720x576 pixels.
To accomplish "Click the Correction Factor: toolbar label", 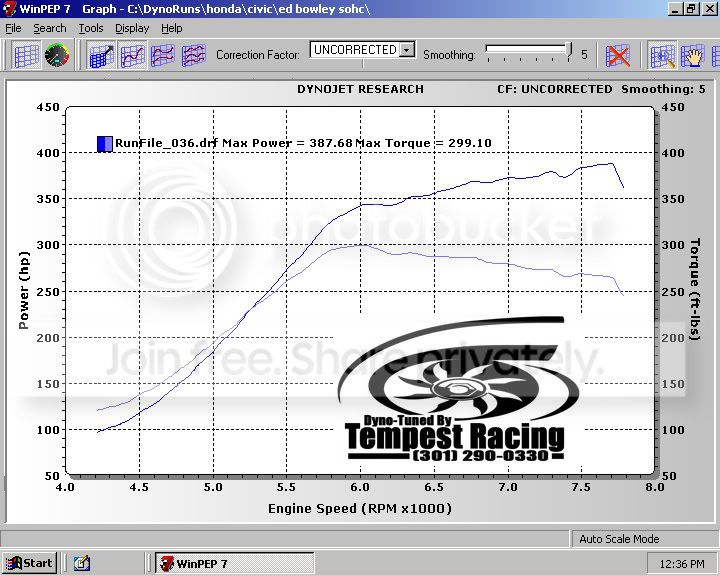I will [258, 55].
